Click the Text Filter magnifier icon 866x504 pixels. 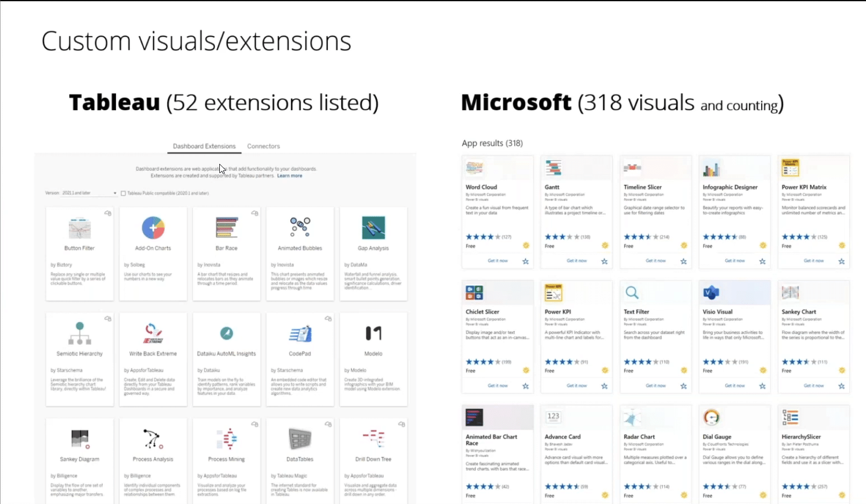click(632, 292)
